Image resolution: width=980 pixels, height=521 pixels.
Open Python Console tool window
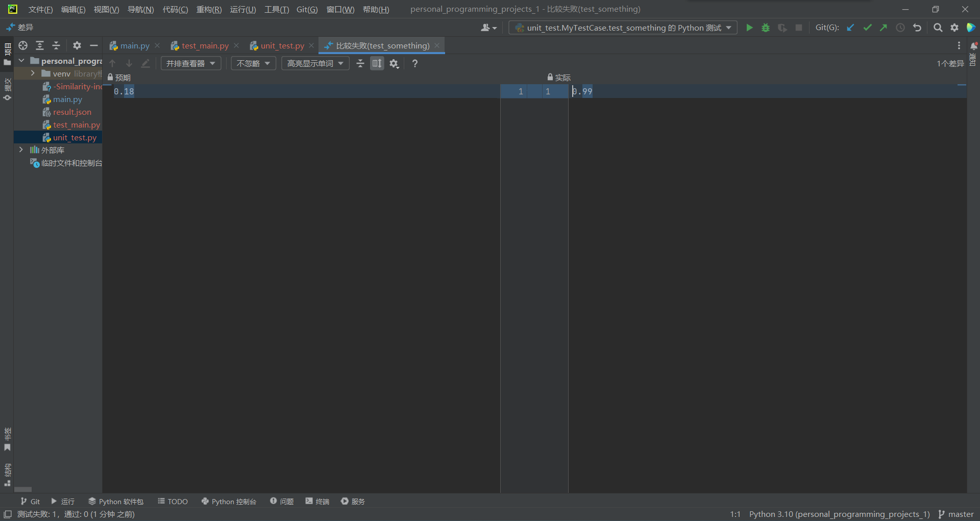point(229,502)
